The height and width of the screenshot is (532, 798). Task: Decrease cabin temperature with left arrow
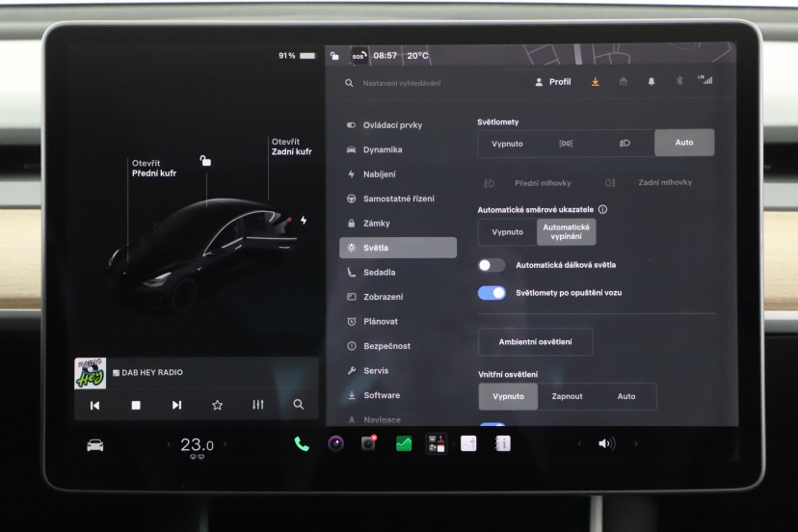169,444
